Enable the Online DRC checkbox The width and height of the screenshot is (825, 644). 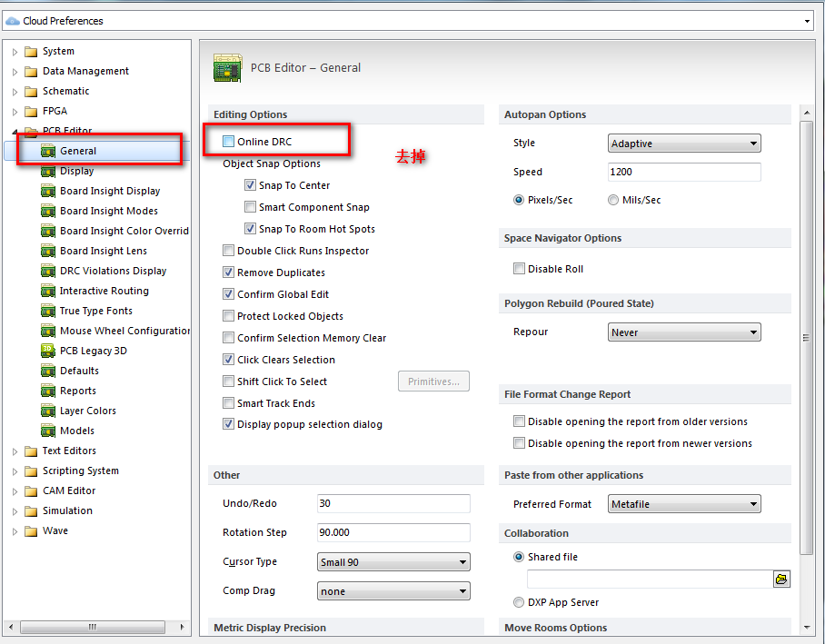click(x=229, y=142)
